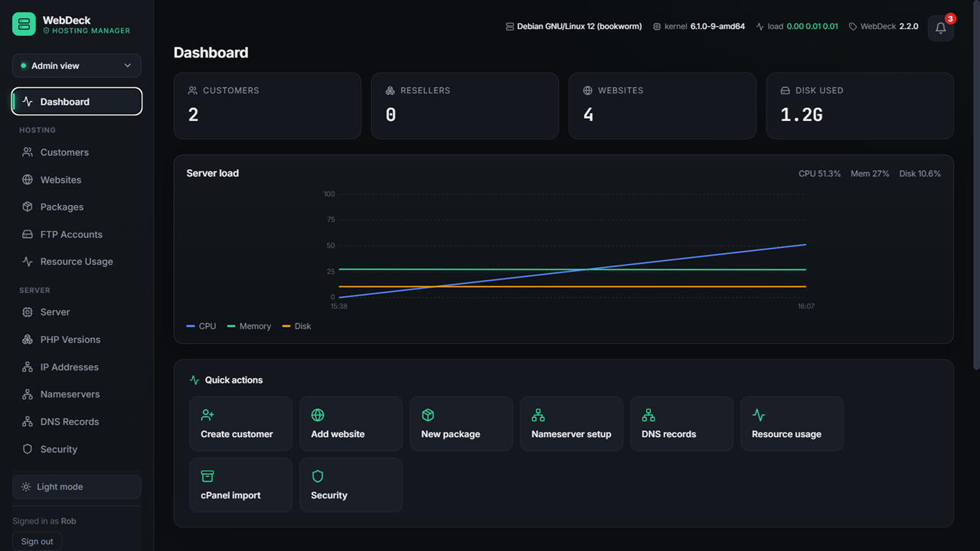This screenshot has height=551, width=980.
Task: Click the Websites sidebar globe icon
Action: (x=28, y=180)
